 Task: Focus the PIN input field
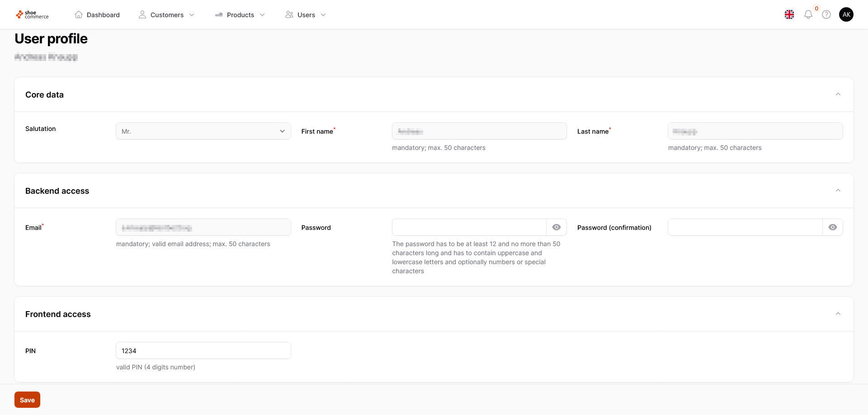point(203,350)
